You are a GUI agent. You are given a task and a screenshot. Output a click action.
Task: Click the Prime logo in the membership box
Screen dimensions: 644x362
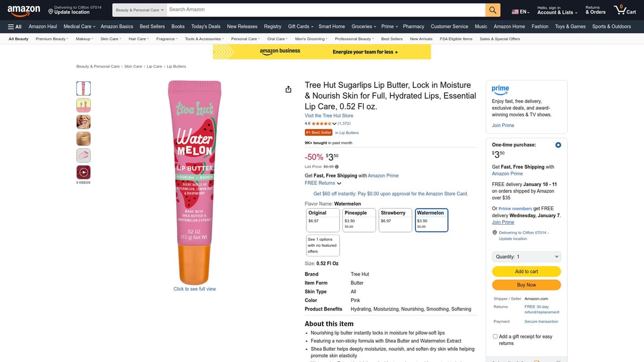500,90
